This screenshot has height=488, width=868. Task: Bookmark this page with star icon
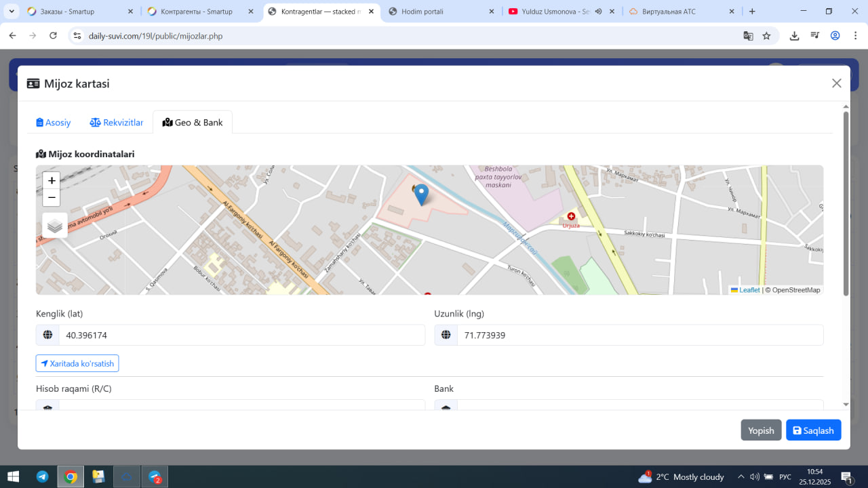(766, 36)
